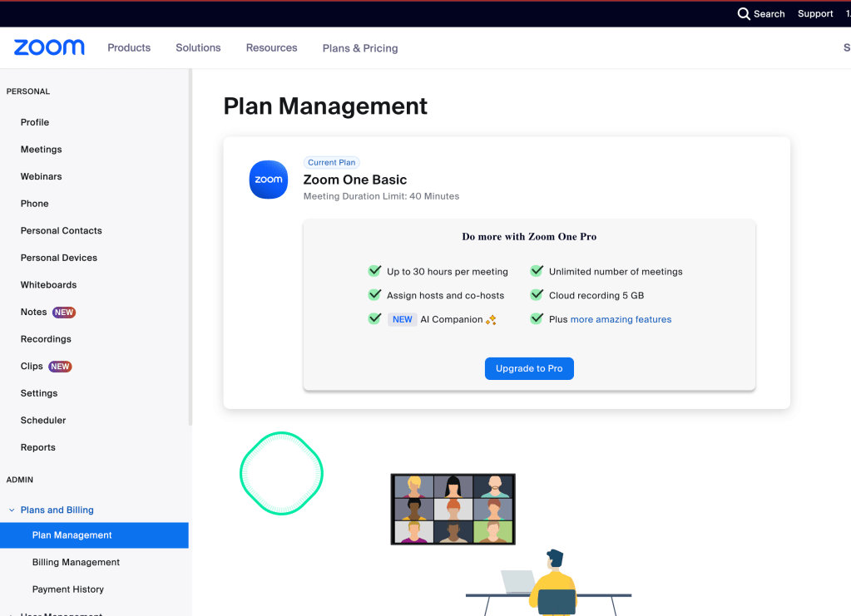Viewport: 851px width, 616px height.
Task: Open Phone in sidebar
Action: click(35, 204)
